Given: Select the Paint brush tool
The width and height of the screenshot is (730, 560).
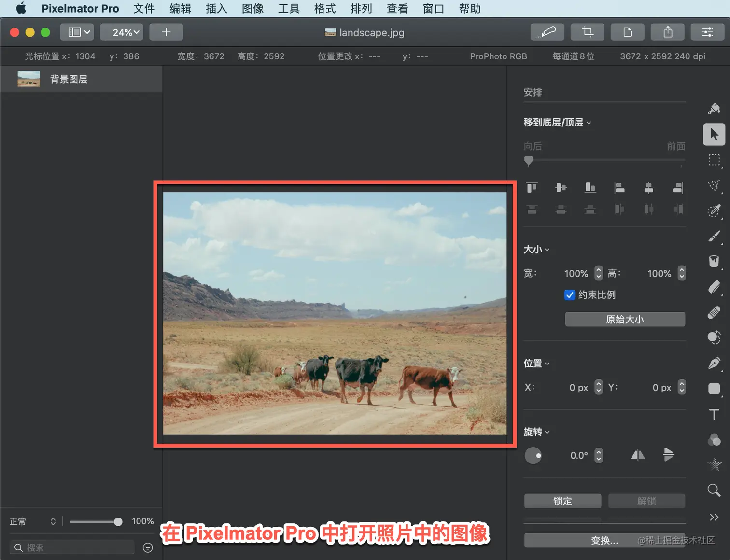Looking at the screenshot, I should click(x=714, y=236).
